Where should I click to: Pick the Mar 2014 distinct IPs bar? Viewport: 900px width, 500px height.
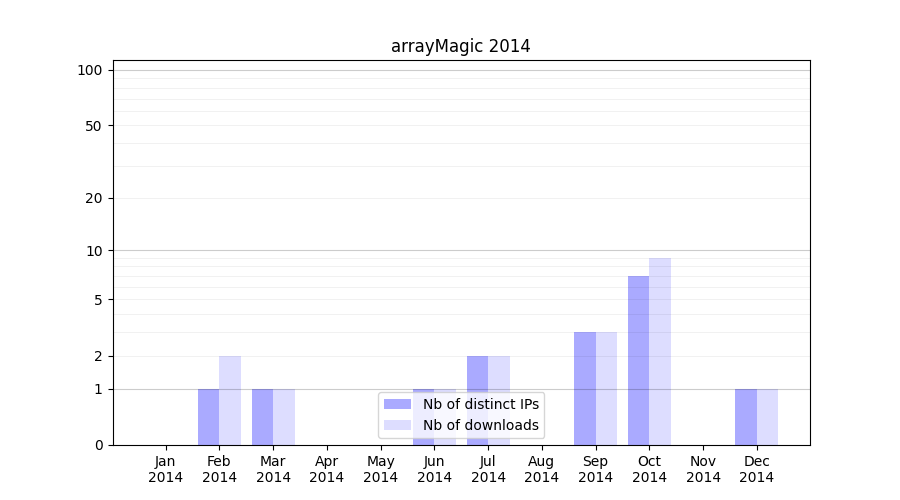pyautogui.click(x=262, y=417)
